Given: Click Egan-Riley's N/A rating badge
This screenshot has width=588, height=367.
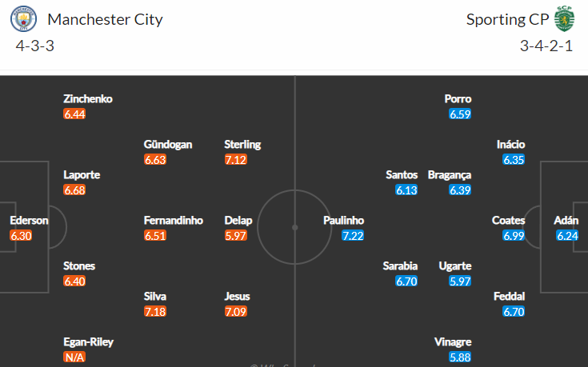Looking at the screenshot, I should (x=74, y=357).
